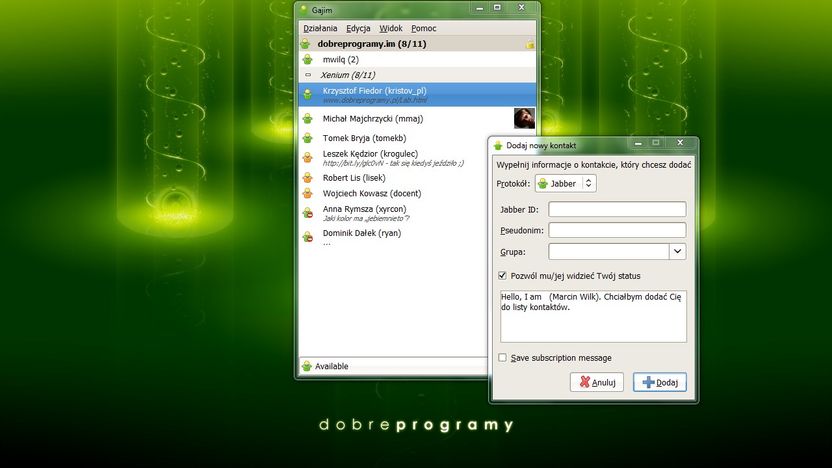
Task: Click Anna Rymsza's status message text
Action: click(x=366, y=219)
